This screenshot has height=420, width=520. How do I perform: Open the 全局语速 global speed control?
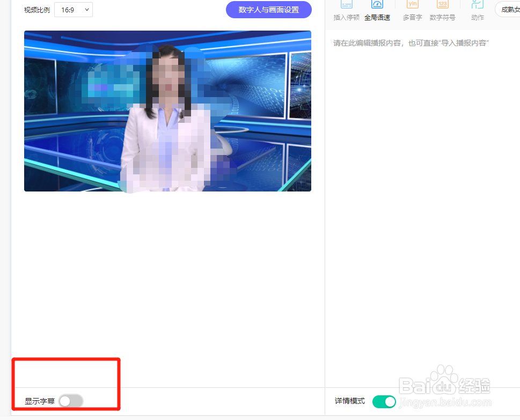[377, 10]
